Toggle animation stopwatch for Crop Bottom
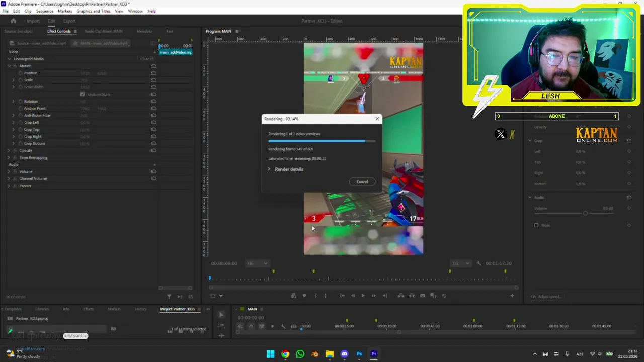The image size is (644, 362). coord(21,144)
